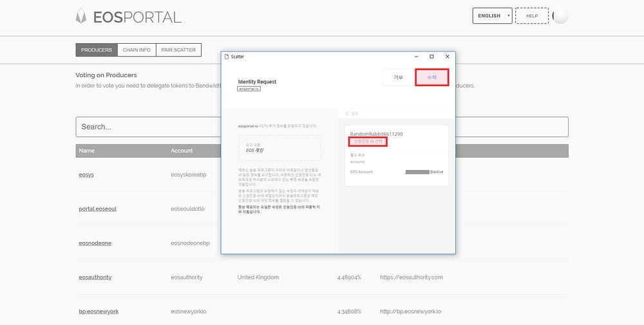Click the Scatter window document icon
Viewport: 644px width, 325px height.
point(226,57)
